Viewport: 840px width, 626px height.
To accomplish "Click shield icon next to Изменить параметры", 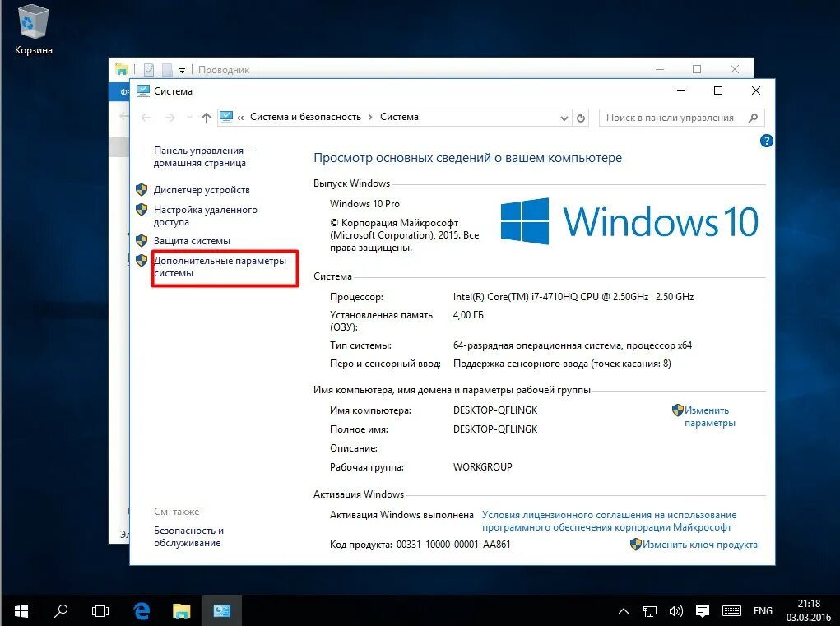I will tap(678, 410).
